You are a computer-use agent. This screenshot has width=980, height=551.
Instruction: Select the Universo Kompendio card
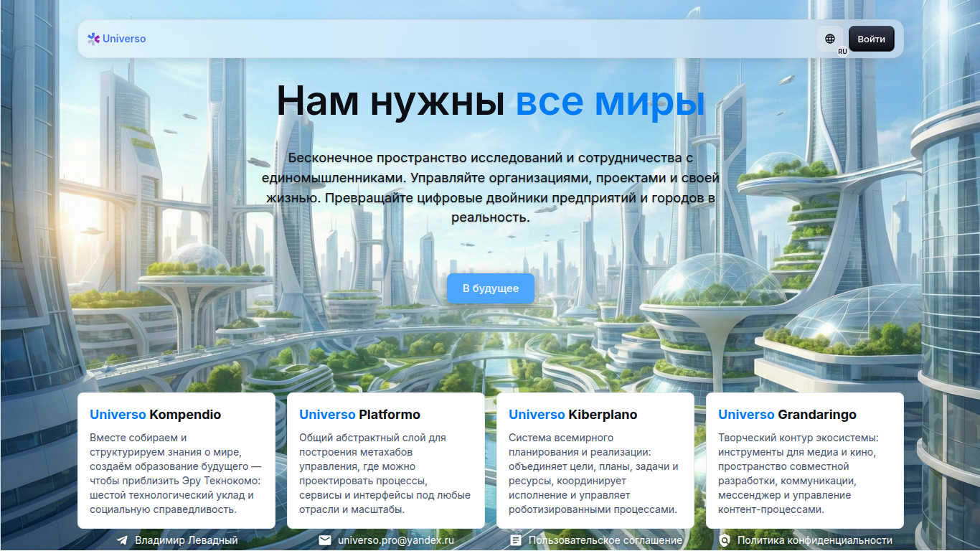pyautogui.click(x=175, y=459)
